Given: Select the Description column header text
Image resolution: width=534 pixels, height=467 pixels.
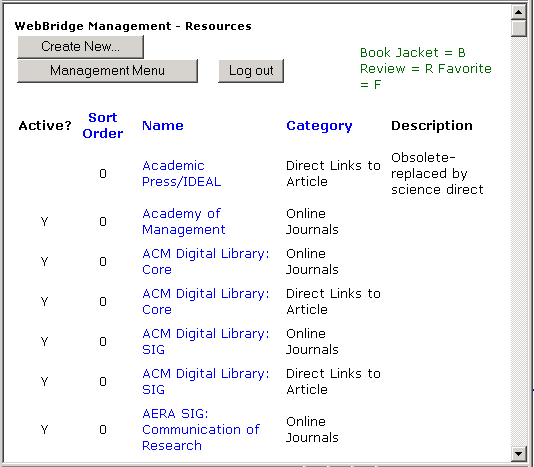Looking at the screenshot, I should pyautogui.click(x=432, y=126).
